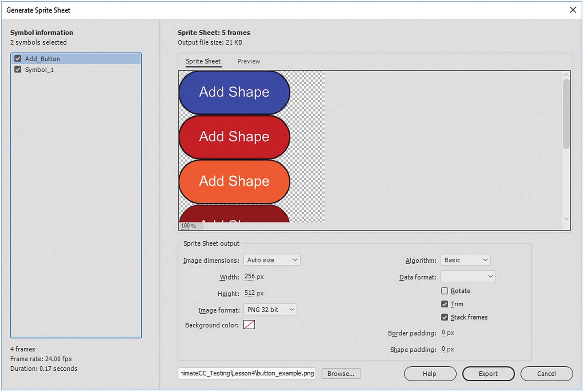Open the Image dimensions dropdown

272,260
